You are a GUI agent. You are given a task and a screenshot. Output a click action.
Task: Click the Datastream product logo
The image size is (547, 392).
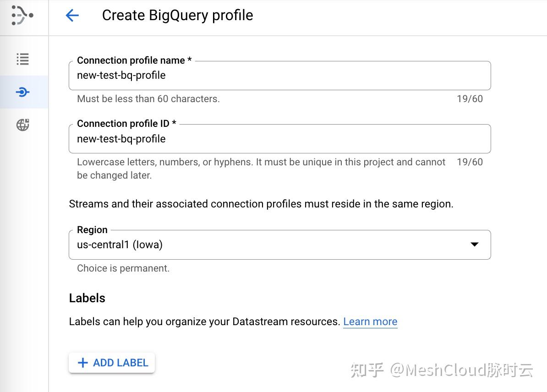[x=22, y=16]
